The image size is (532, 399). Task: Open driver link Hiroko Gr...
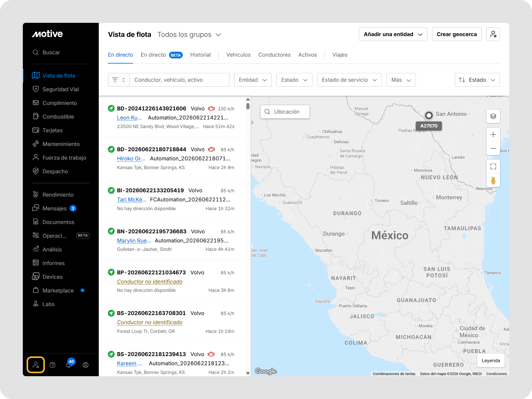tap(131, 158)
